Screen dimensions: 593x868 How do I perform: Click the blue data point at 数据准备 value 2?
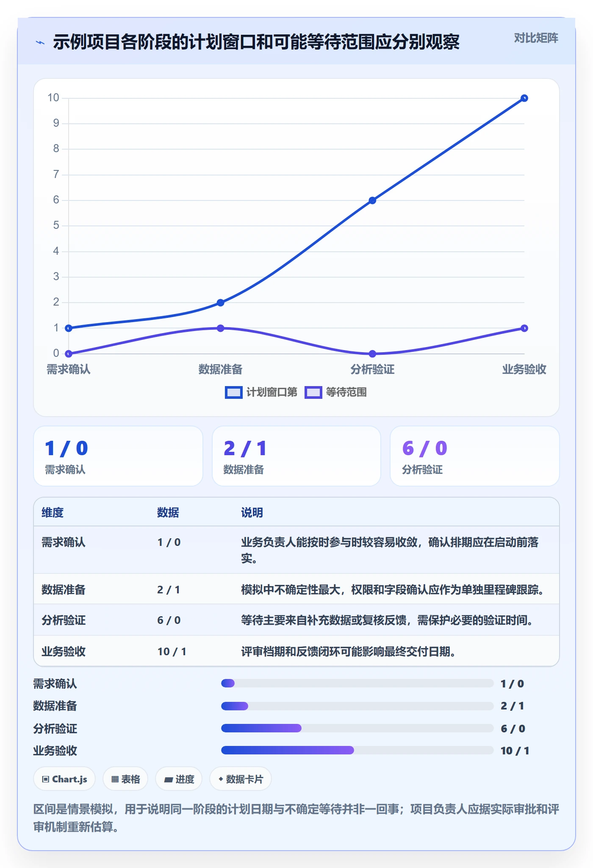pos(220,303)
